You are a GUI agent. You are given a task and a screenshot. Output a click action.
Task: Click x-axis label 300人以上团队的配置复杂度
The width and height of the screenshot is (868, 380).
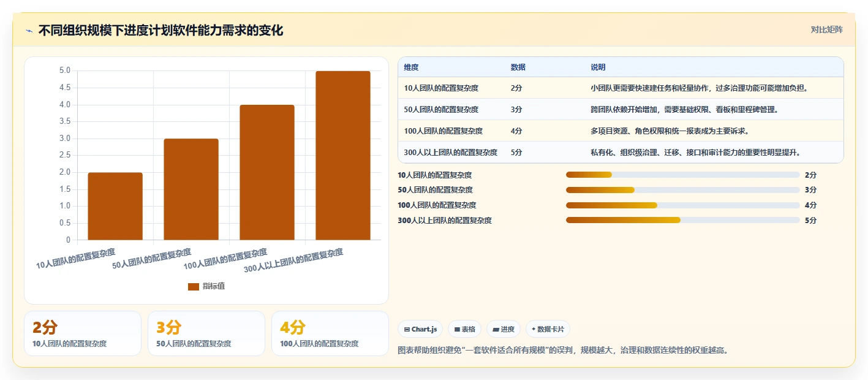(294, 260)
